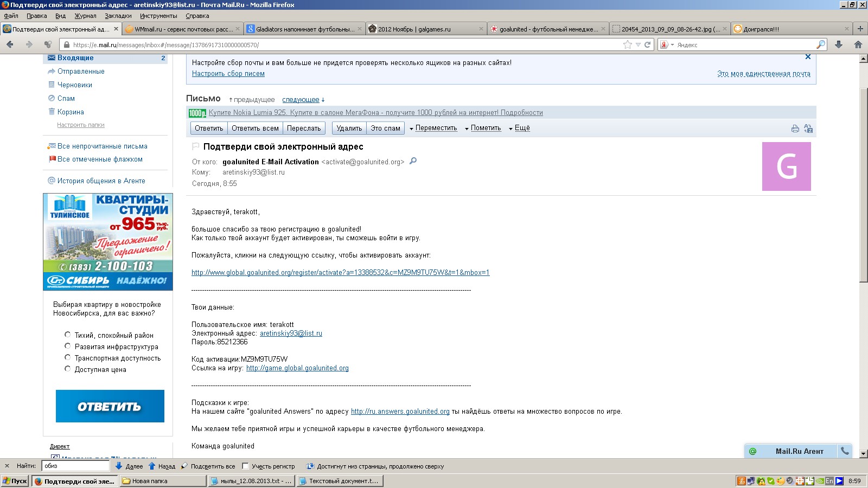This screenshot has width=868, height=488.
Task: Switch to the Доигрался!!! tab
Action: coord(792,29)
